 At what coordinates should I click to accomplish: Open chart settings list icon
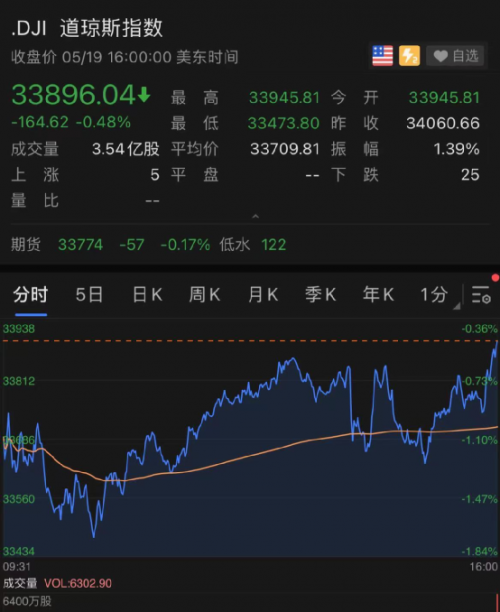481,294
